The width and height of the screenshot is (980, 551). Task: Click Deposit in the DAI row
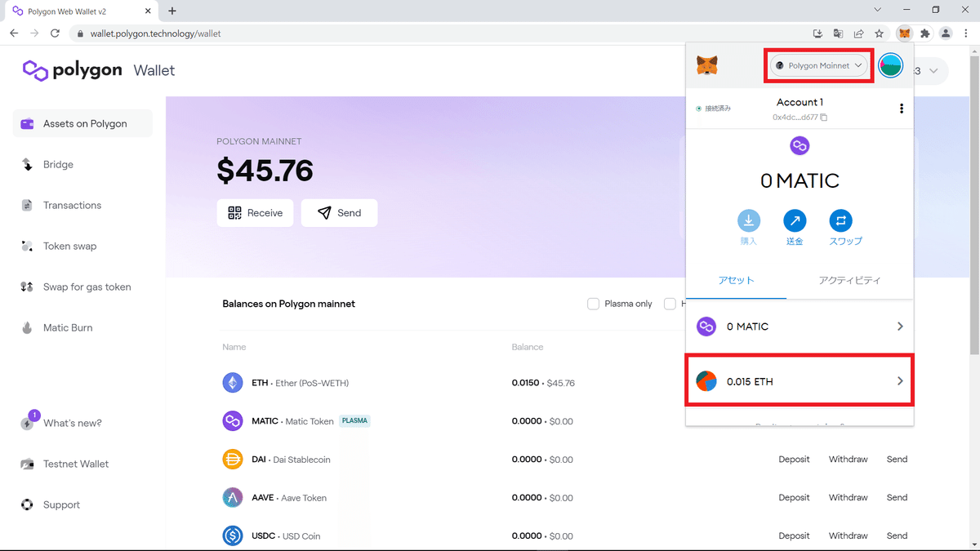[x=794, y=459]
